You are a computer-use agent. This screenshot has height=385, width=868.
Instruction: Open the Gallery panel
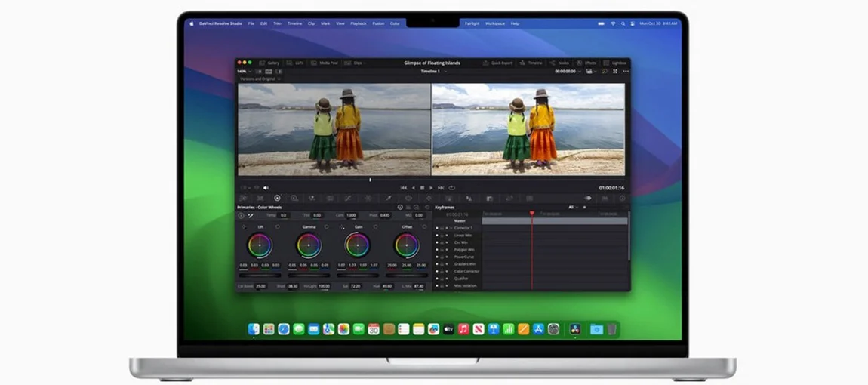click(269, 63)
